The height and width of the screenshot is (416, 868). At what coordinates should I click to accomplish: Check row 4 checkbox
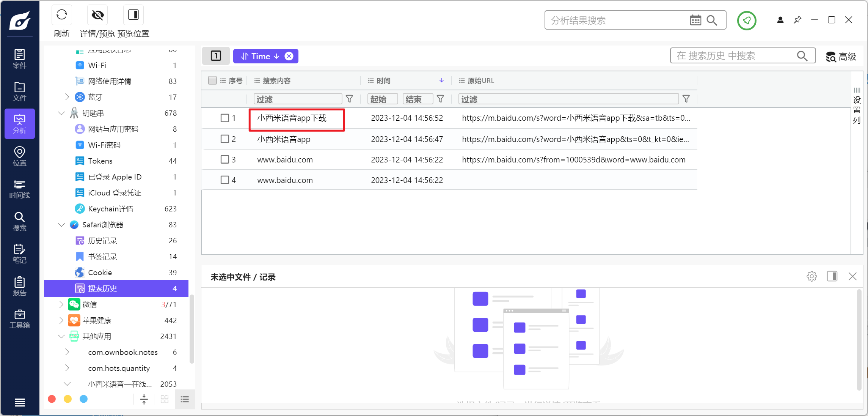click(225, 180)
